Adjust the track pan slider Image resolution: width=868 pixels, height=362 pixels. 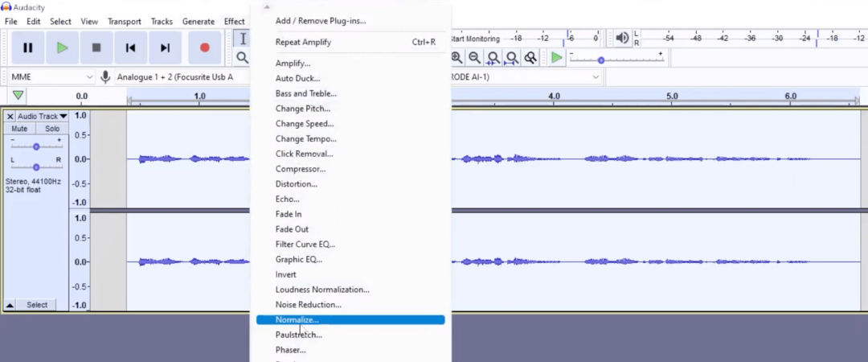pos(36,167)
